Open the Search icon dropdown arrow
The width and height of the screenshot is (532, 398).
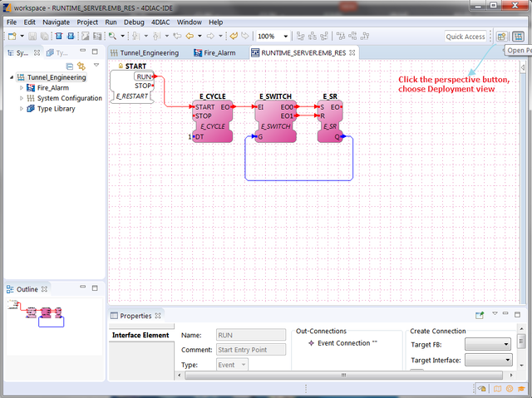[122, 36]
